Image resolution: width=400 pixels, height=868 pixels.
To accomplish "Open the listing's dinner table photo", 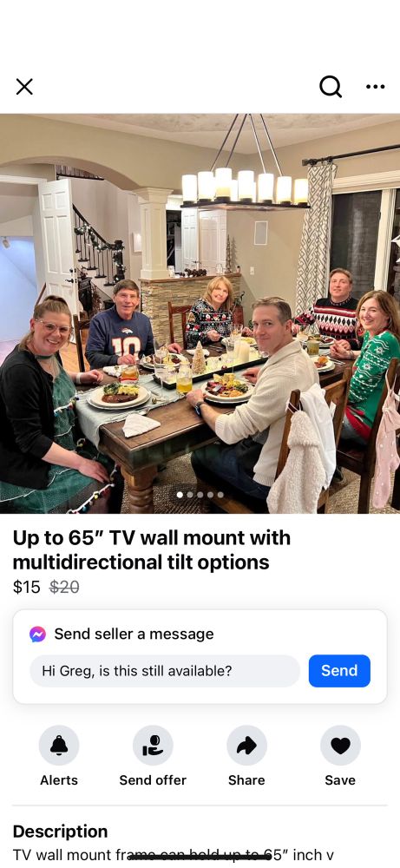I will [x=200, y=314].
